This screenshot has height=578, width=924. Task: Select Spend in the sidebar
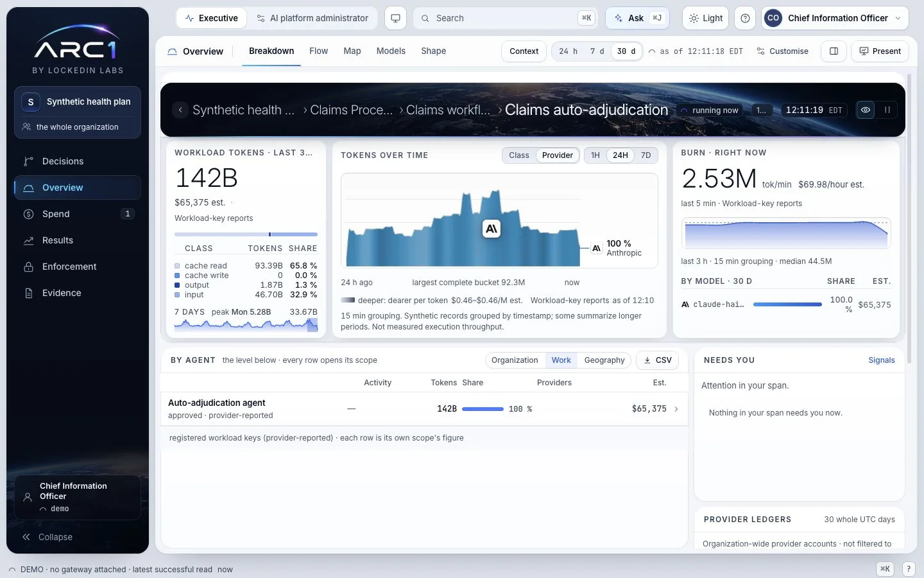(x=77, y=214)
